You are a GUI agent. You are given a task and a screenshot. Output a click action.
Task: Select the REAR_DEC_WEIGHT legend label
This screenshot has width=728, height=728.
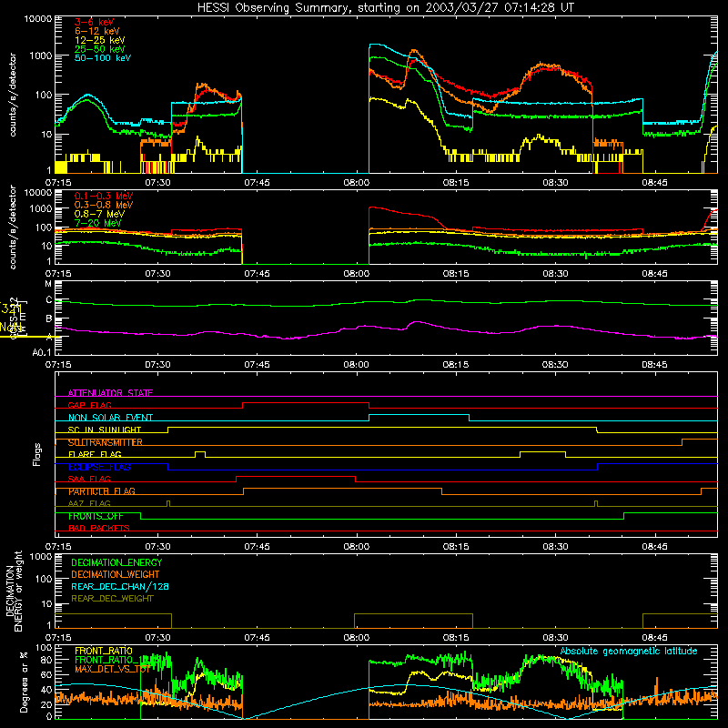112,599
